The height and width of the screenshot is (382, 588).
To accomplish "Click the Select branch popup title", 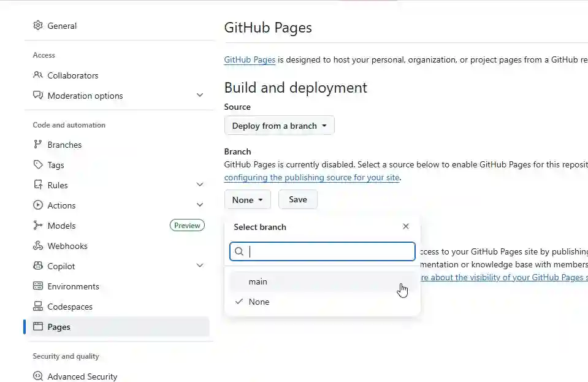I will (260, 227).
